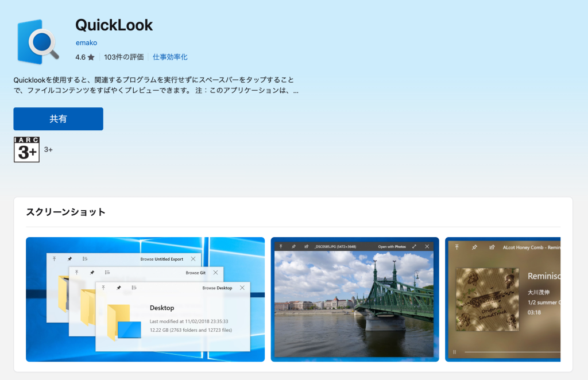Click Open with Photos in image preview
The height and width of the screenshot is (380, 588).
point(392,247)
